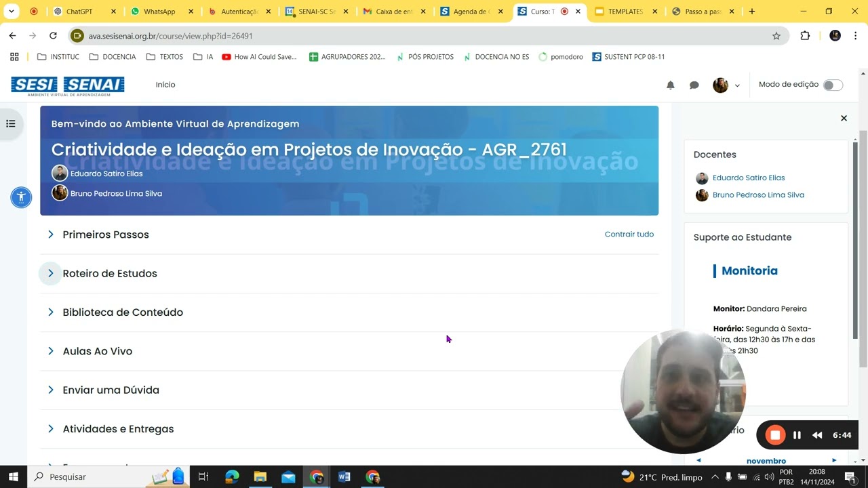Open INSTITUC bookmark folder

(x=58, y=57)
